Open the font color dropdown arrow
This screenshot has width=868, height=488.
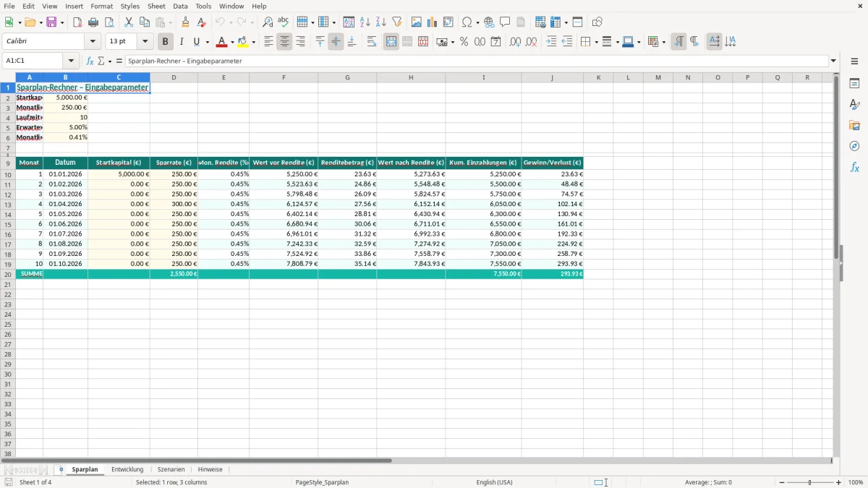pyautogui.click(x=232, y=42)
